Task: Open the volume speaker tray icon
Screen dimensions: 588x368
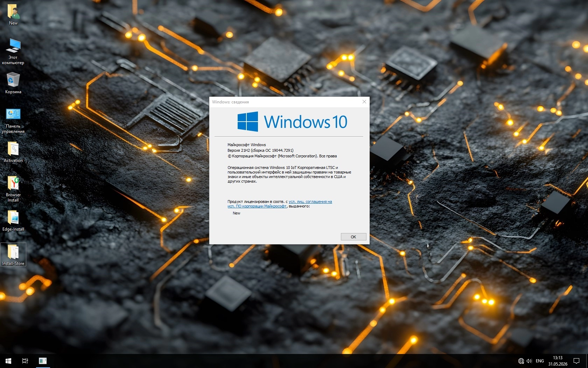Action: [529, 361]
